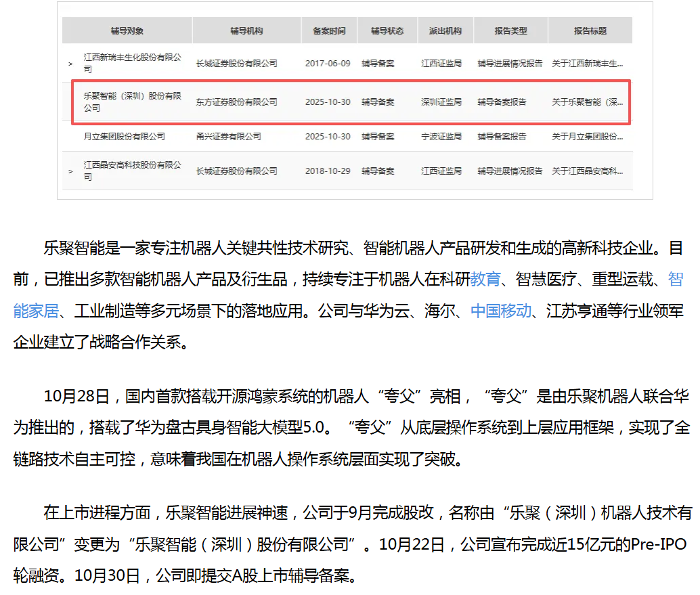The height and width of the screenshot is (595, 700).
Task: Click the 辅导对象 column header
Action: pyautogui.click(x=127, y=30)
